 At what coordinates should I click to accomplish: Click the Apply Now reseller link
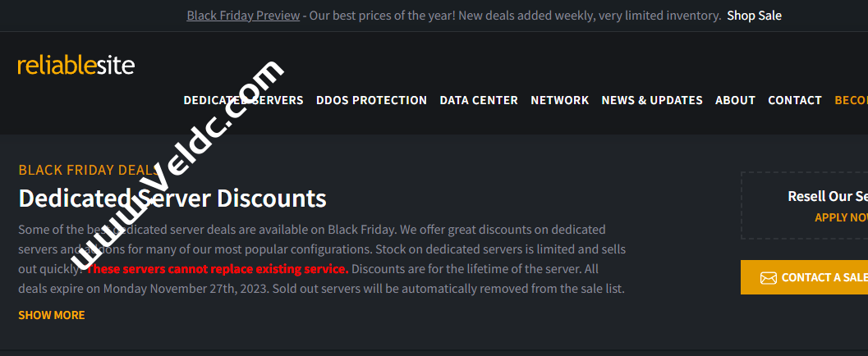pos(841,217)
